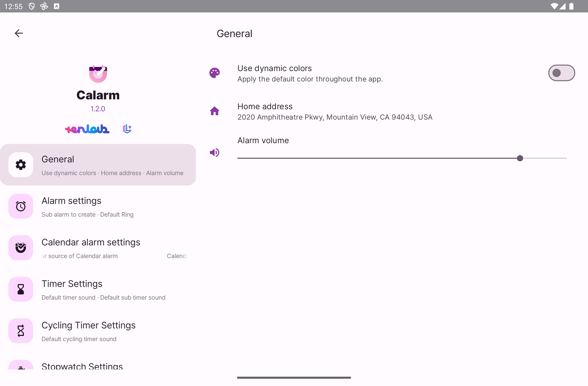Open the Tenlab developer logo link
This screenshot has height=386, width=588.
pyautogui.click(x=87, y=129)
